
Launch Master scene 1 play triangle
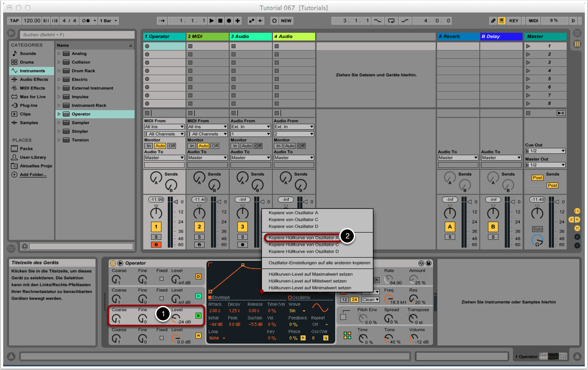(x=528, y=46)
